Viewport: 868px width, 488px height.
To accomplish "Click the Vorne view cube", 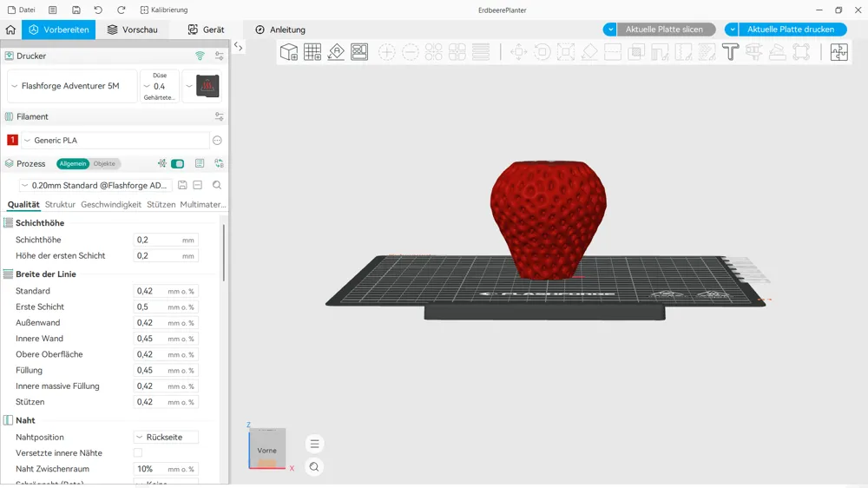I will [x=267, y=449].
